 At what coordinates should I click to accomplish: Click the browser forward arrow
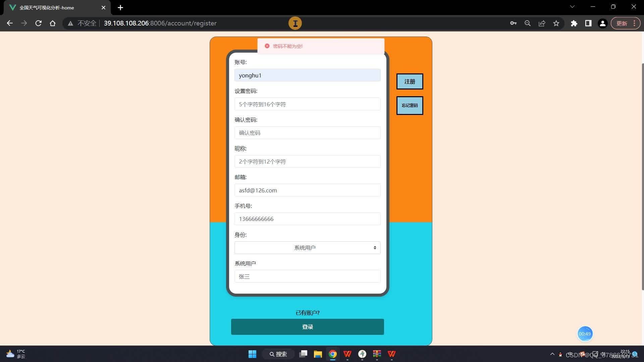point(24,23)
